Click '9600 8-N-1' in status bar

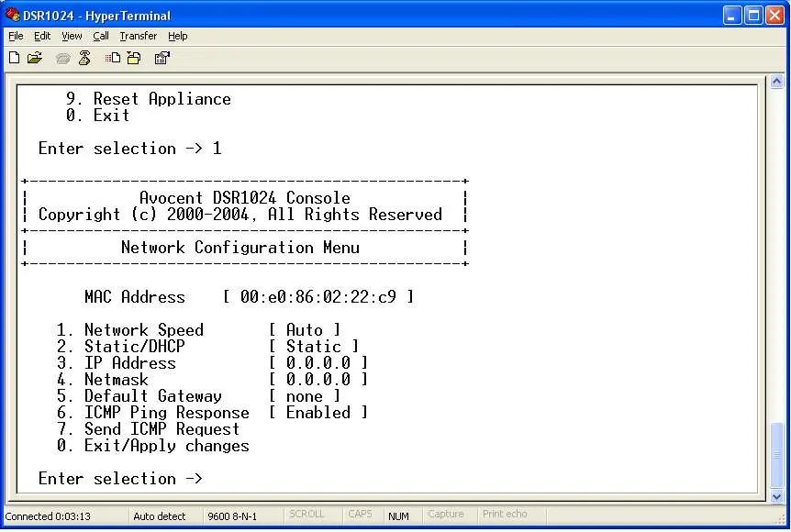[232, 516]
